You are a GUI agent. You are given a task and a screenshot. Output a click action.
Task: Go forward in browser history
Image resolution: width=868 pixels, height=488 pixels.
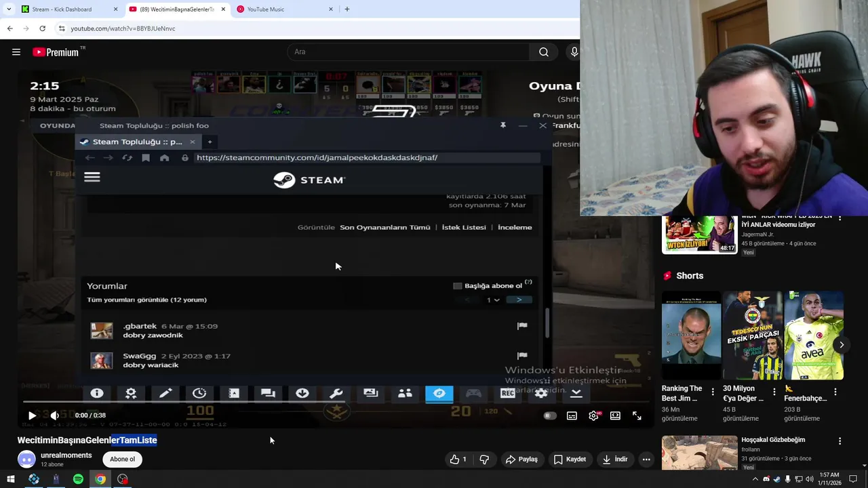[x=26, y=28]
